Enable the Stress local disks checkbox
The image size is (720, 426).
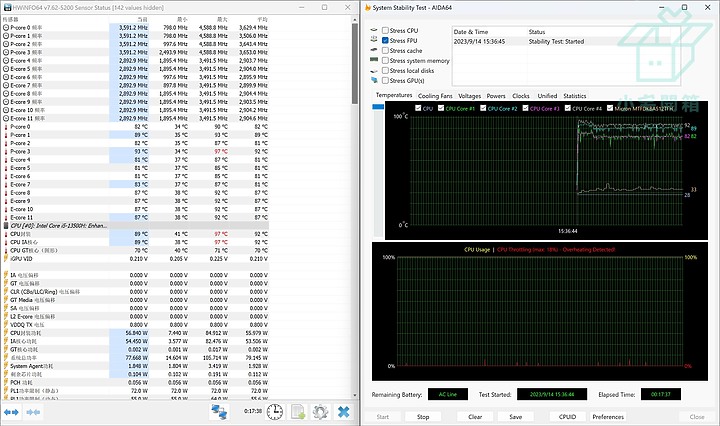385,70
